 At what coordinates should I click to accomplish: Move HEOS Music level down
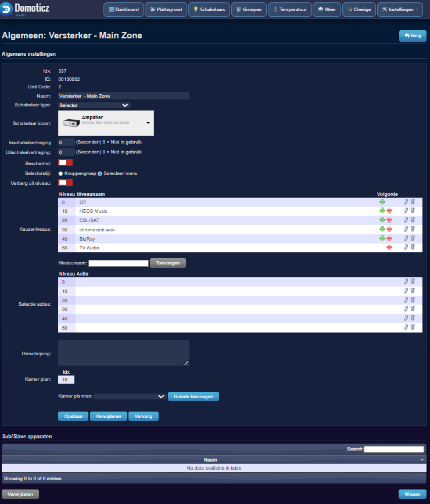tap(382, 211)
